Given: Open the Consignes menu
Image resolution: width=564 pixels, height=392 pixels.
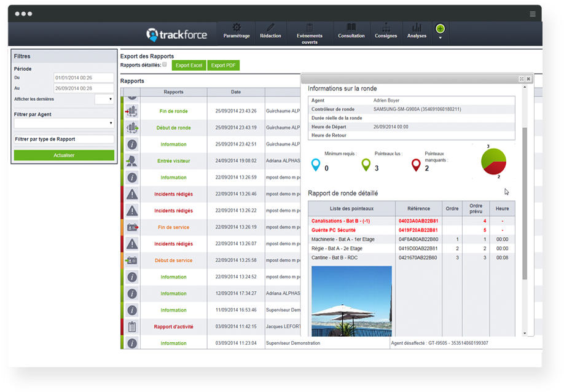Looking at the screenshot, I should (x=386, y=32).
